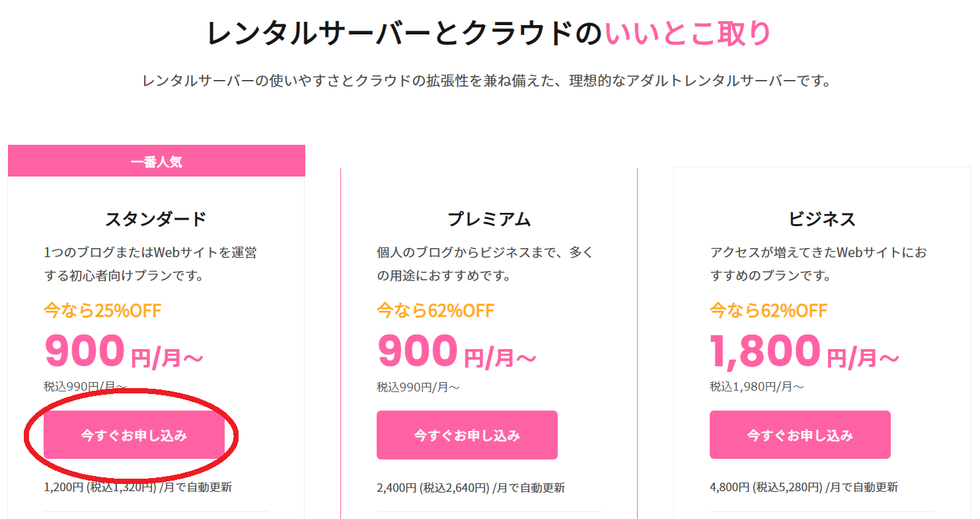Select the ビジネス plan title
Image resolution: width=980 pixels, height=519 pixels.
(822, 219)
